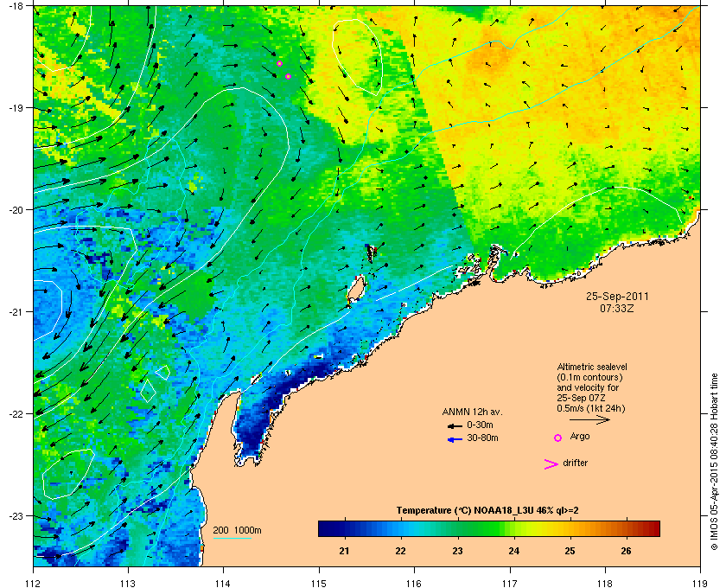Viewport: 726px width, 588px height.
Task: Click the longitude axis label 116
Action: click(x=414, y=583)
